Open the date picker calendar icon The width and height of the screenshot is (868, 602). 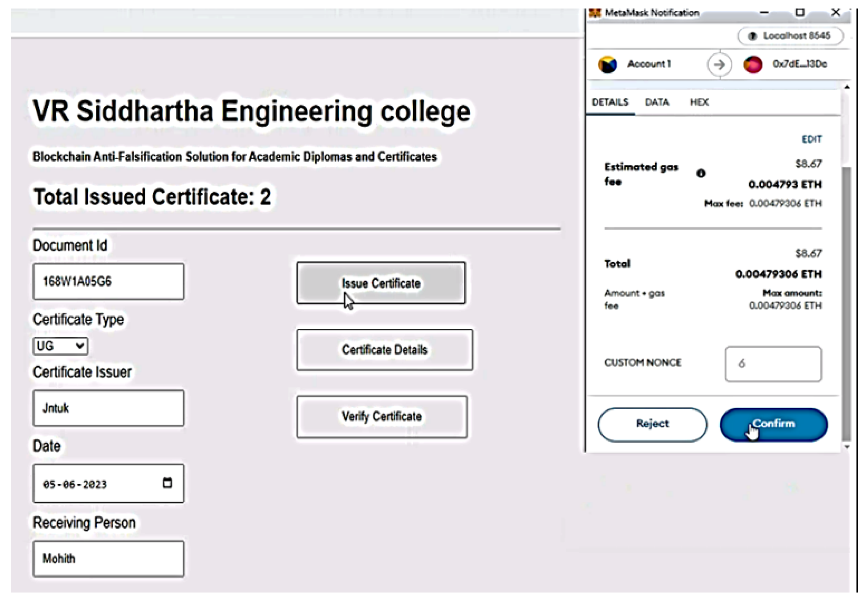(x=167, y=483)
